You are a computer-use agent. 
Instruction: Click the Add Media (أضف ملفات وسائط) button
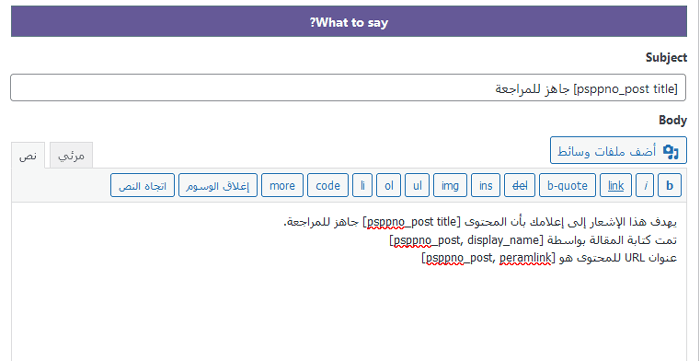point(618,150)
